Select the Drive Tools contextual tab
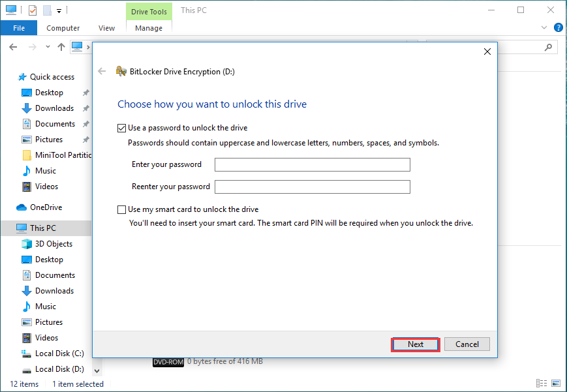 point(149,12)
